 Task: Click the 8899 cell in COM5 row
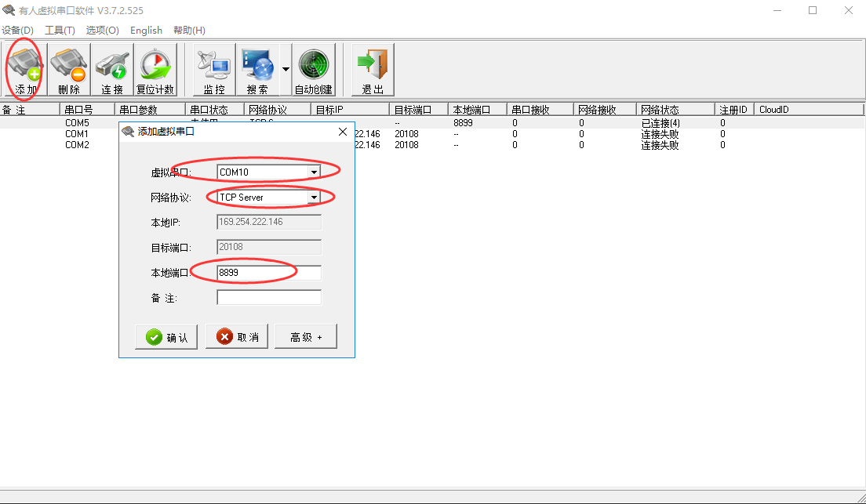coord(463,122)
